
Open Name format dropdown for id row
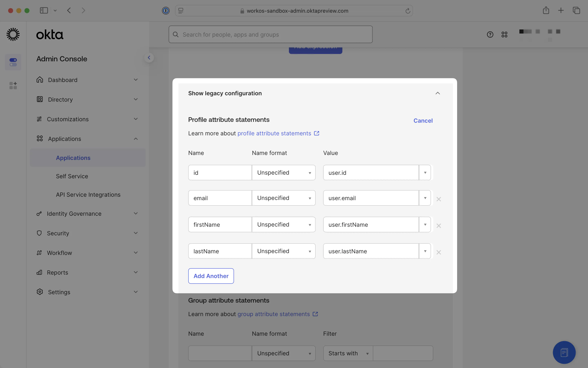tap(284, 173)
